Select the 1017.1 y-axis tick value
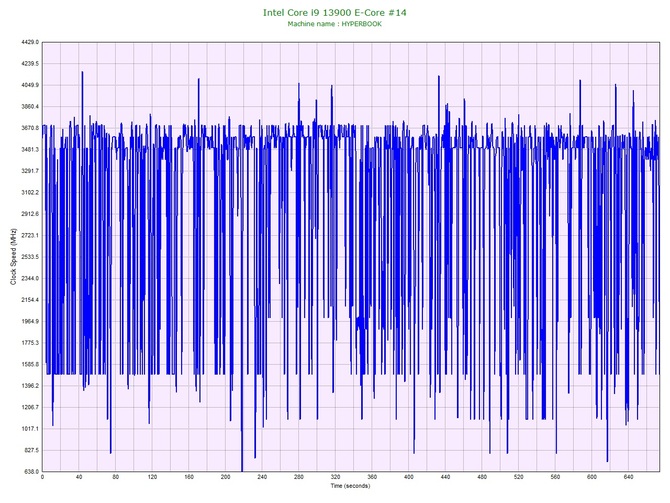Screen dimensions: 670x503 [x=29, y=429]
